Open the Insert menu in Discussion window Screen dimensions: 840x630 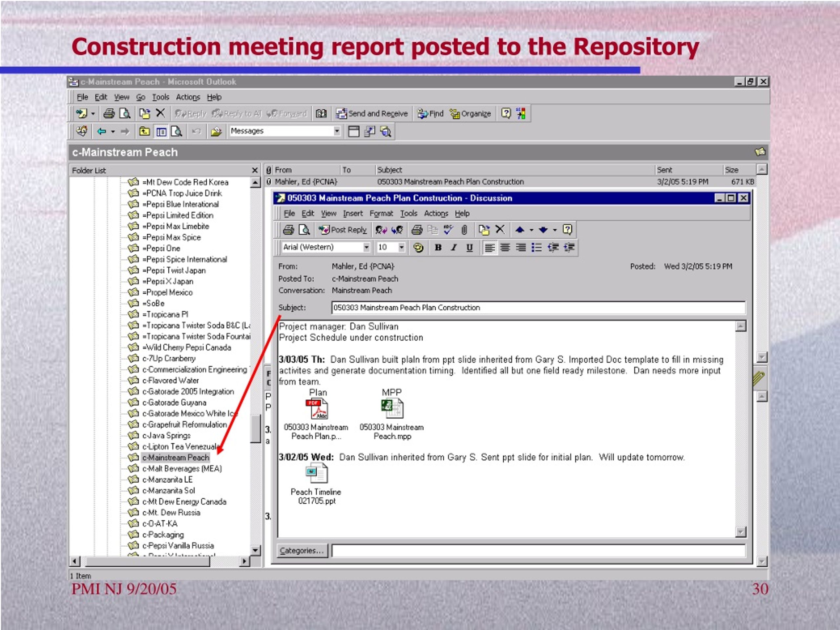coord(353,213)
